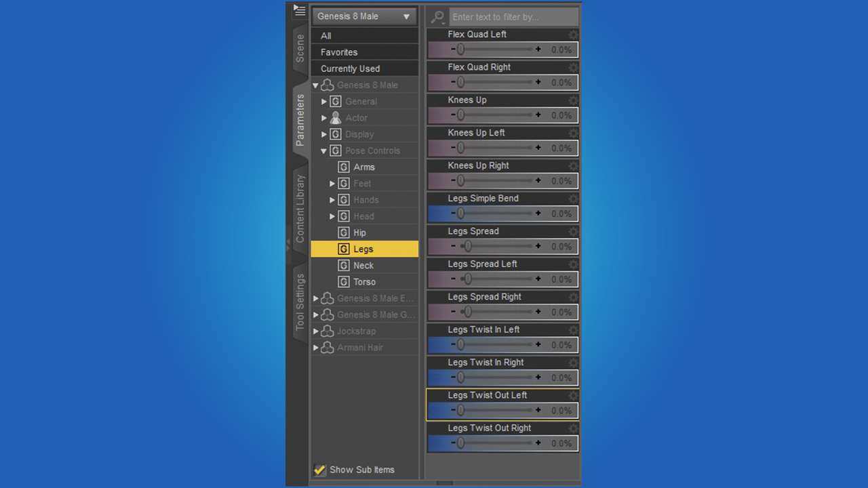Click the plus icon on Legs Spread Right
The height and width of the screenshot is (488, 868).
tap(538, 311)
